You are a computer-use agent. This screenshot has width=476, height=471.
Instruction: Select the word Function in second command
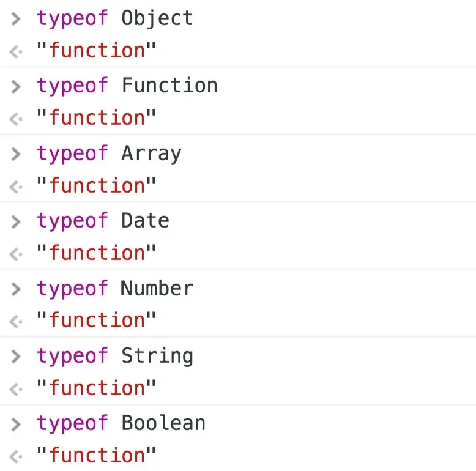pyautogui.click(x=169, y=86)
